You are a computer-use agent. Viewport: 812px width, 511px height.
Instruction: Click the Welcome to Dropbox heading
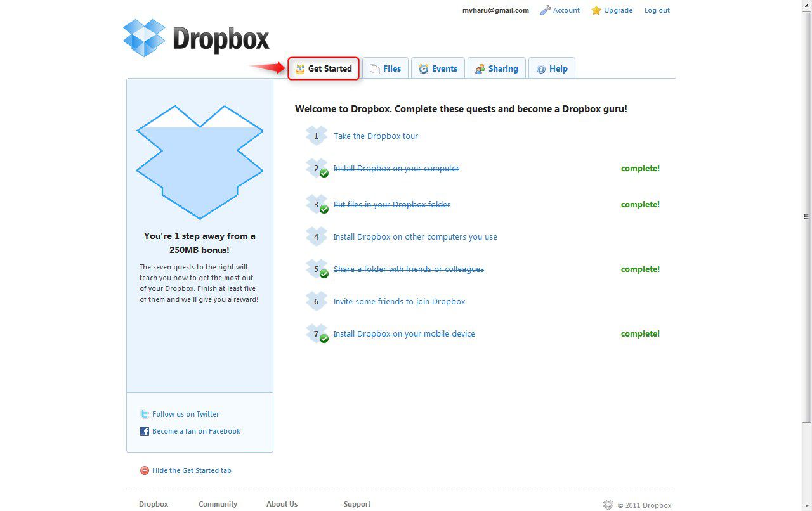coord(461,109)
